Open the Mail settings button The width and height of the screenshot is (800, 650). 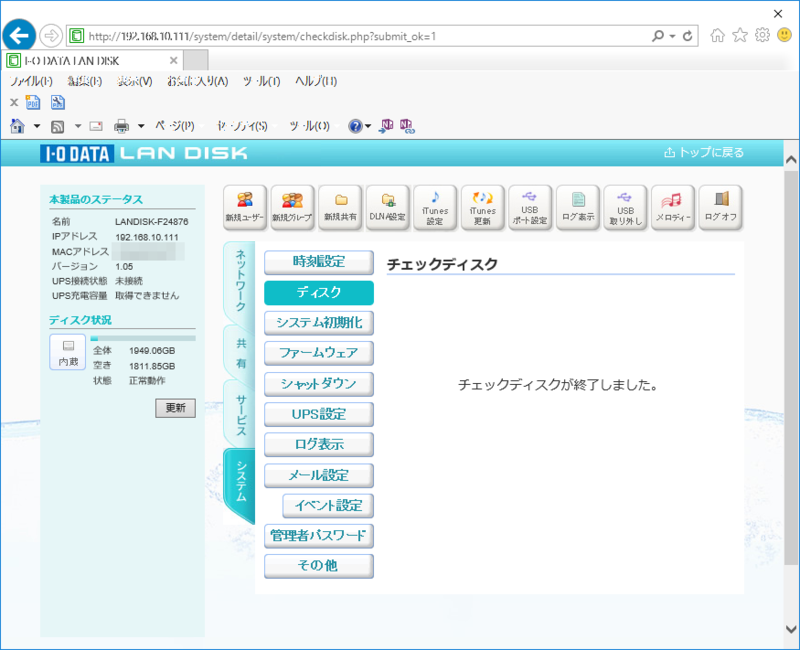coord(319,475)
